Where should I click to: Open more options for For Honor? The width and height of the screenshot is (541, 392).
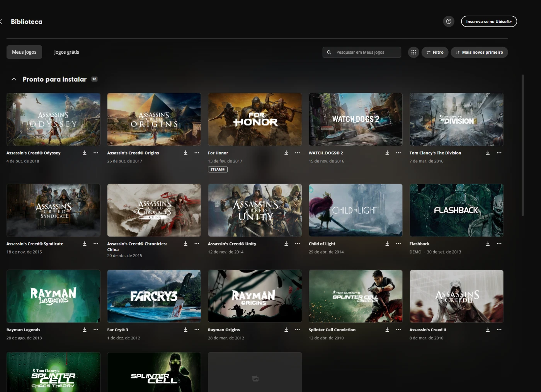click(x=297, y=153)
